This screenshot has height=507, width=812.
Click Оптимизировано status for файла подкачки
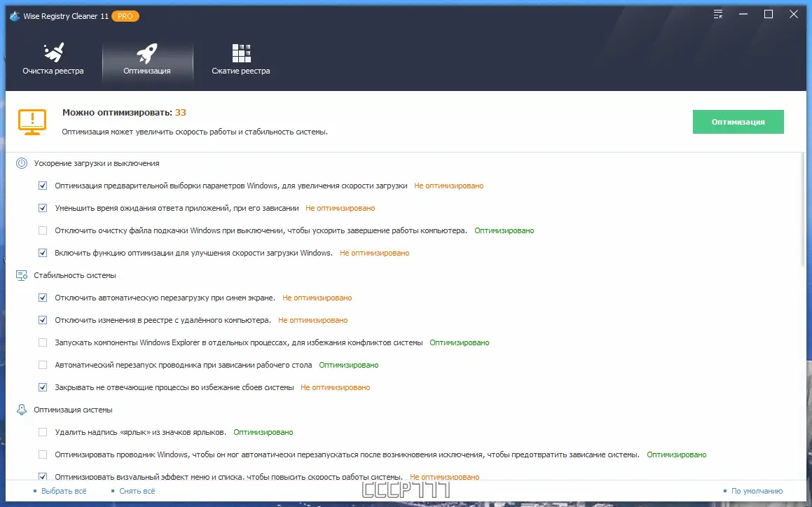(504, 230)
